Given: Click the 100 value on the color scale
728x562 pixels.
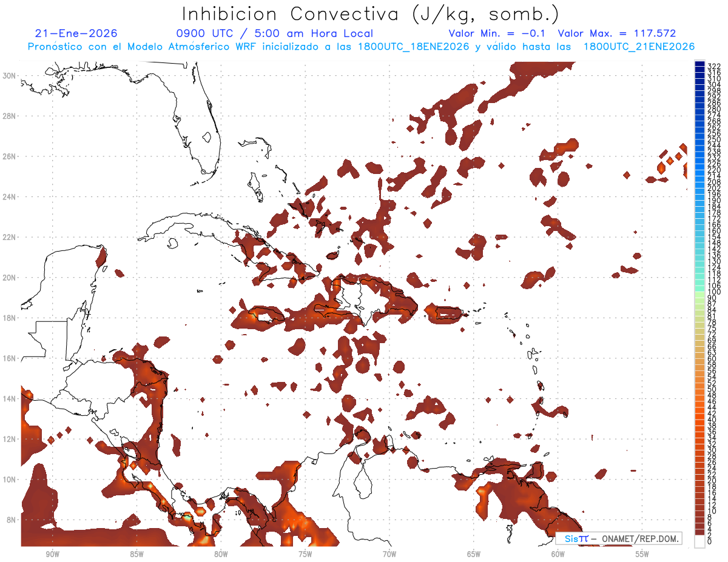Looking at the screenshot, I should click(x=714, y=292).
